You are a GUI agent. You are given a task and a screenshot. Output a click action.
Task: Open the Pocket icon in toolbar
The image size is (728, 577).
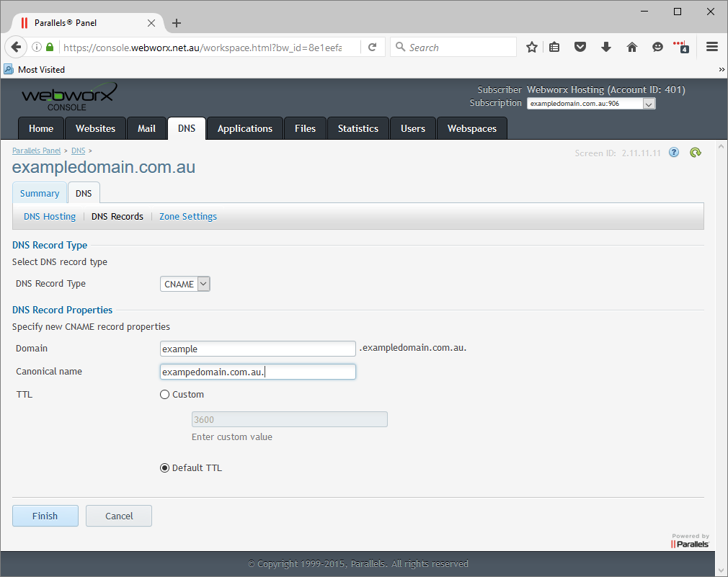point(580,48)
